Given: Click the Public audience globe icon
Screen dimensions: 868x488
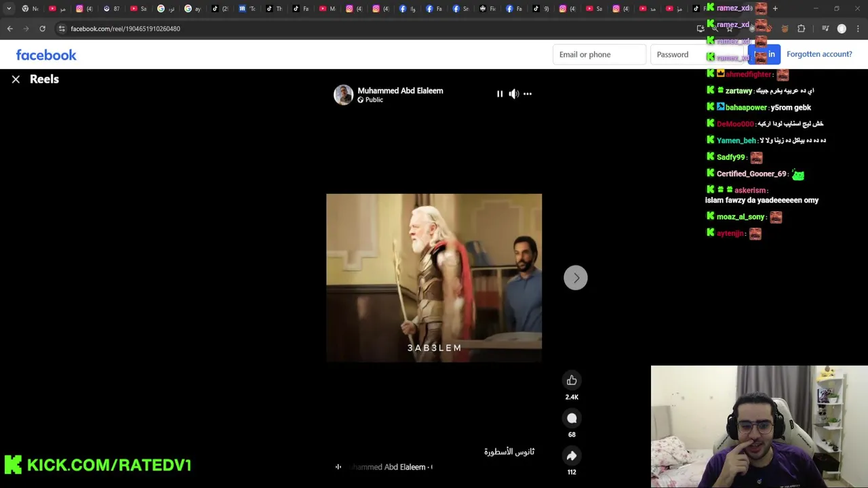Looking at the screenshot, I should point(361,100).
